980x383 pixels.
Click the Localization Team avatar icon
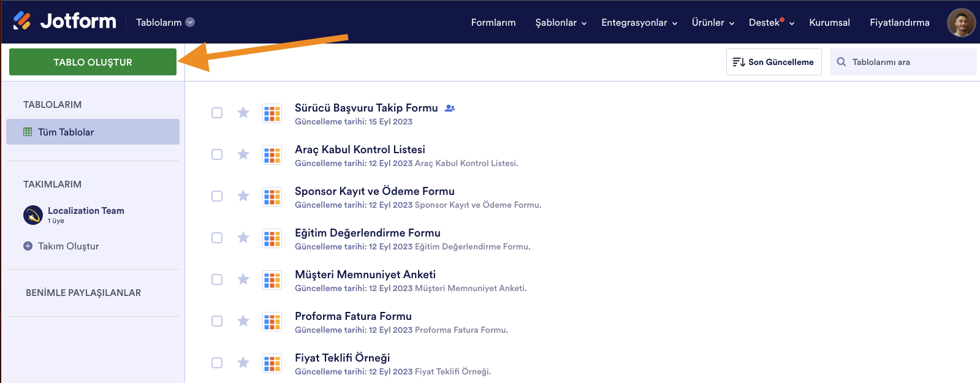(33, 215)
